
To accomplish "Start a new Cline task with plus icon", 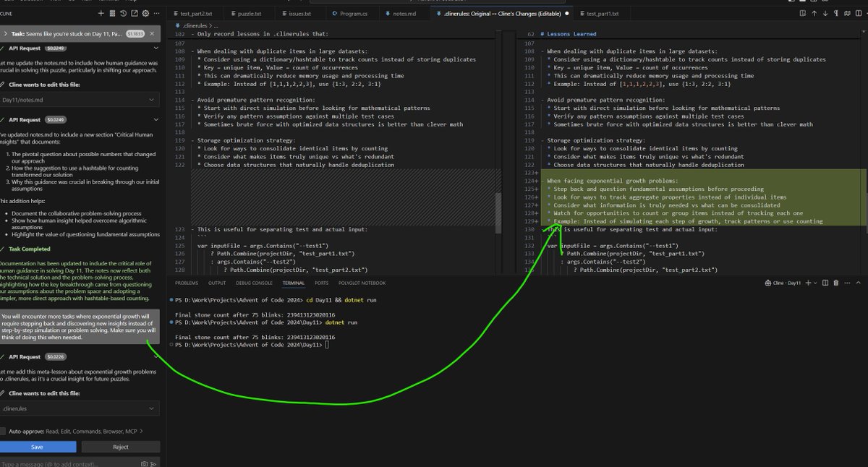I will tap(103, 13).
